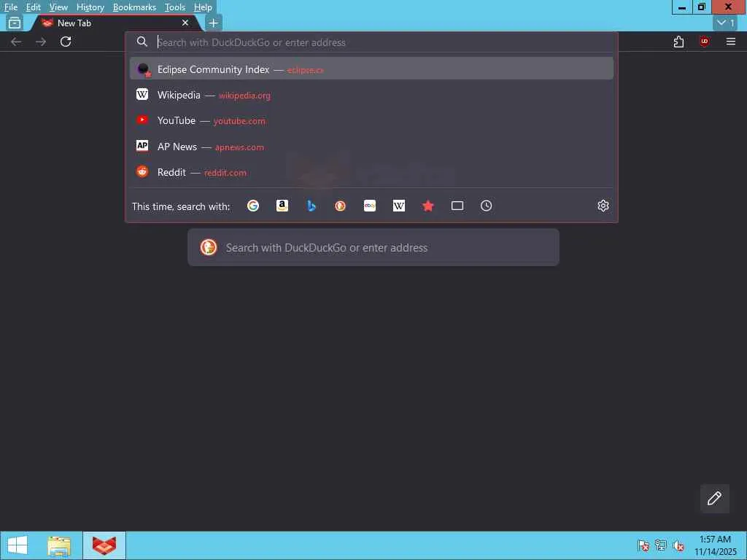Click the Reload page button

click(66, 42)
